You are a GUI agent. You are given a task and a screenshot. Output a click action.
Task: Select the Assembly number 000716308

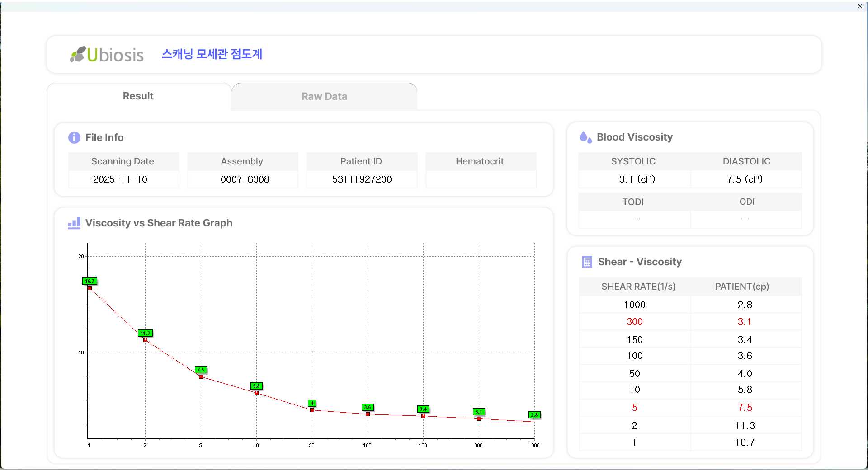[x=245, y=179]
